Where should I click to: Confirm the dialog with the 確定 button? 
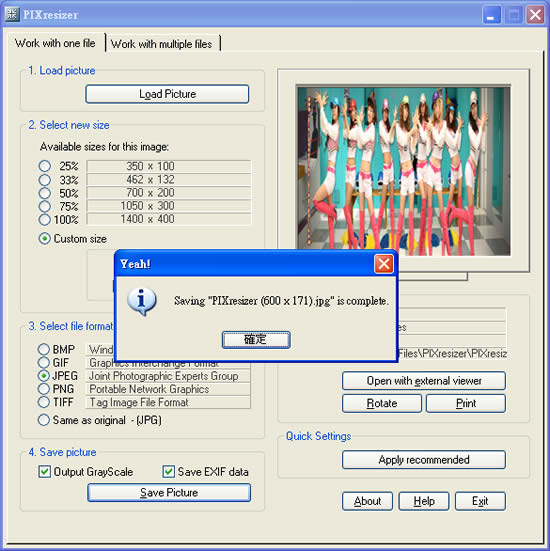pyautogui.click(x=256, y=339)
